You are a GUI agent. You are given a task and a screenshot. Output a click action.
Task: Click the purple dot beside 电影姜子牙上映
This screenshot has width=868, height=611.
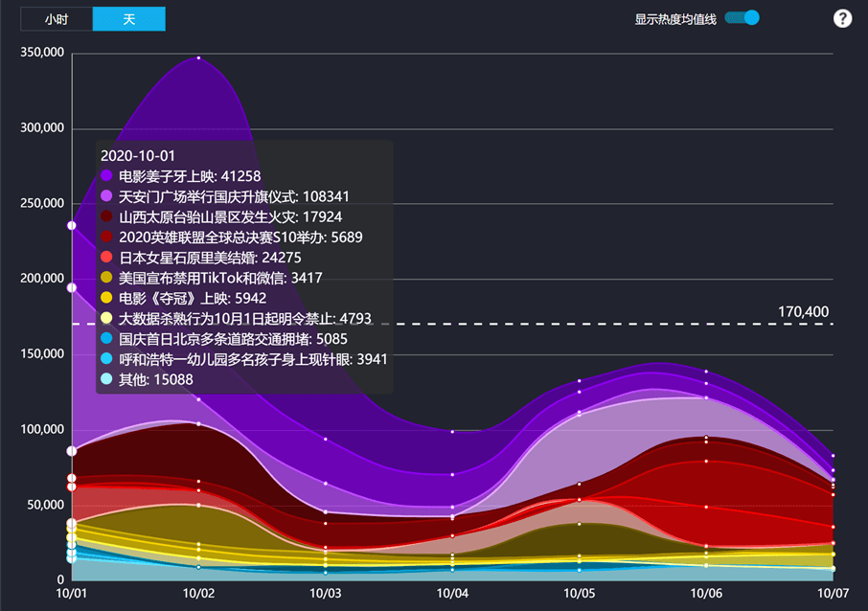[106, 176]
